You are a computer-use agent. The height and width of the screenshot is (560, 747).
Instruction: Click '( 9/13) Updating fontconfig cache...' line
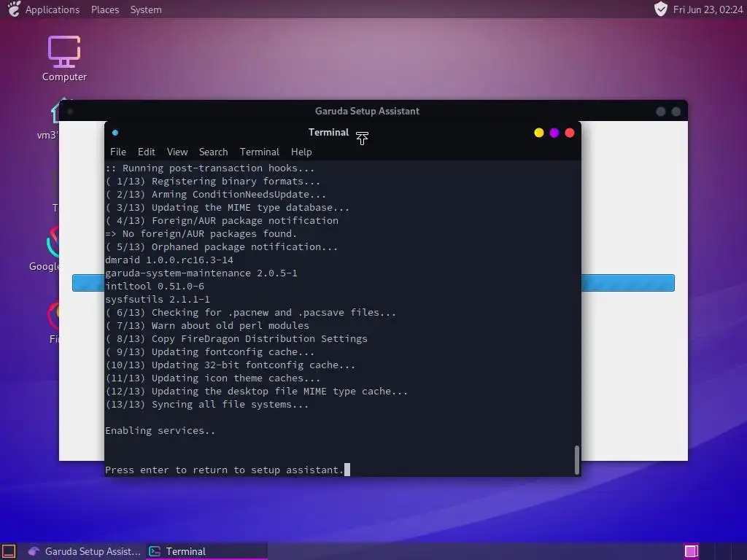209,352
